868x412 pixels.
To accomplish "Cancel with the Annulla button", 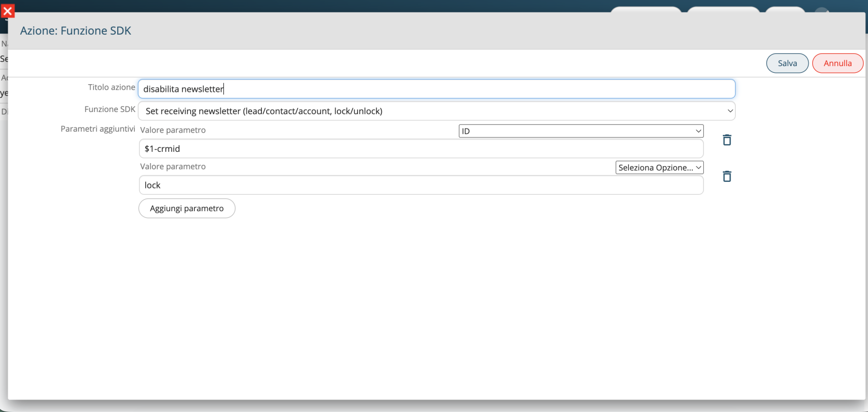I will [x=838, y=63].
